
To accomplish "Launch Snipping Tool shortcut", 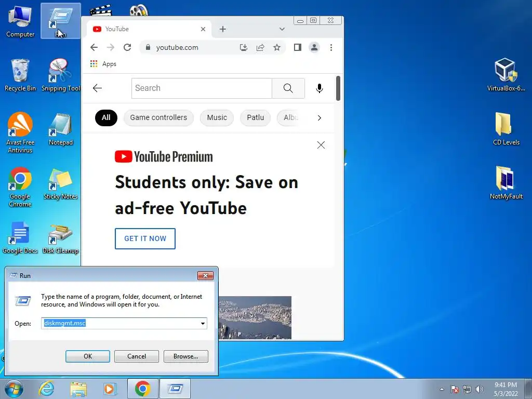I will coord(60,75).
